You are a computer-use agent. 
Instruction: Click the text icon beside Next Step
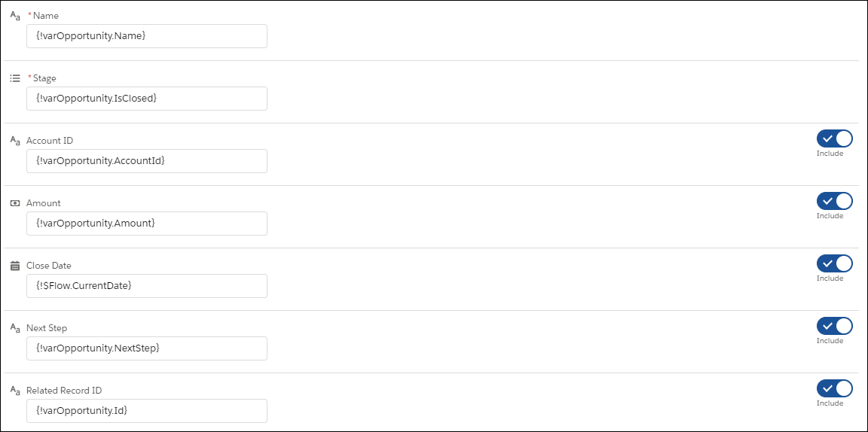coord(16,328)
